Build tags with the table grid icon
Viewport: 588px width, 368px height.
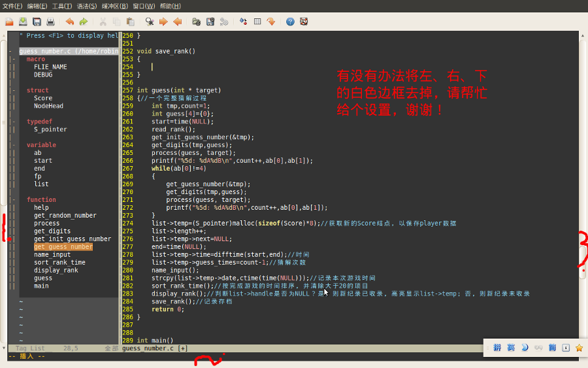[x=257, y=22]
